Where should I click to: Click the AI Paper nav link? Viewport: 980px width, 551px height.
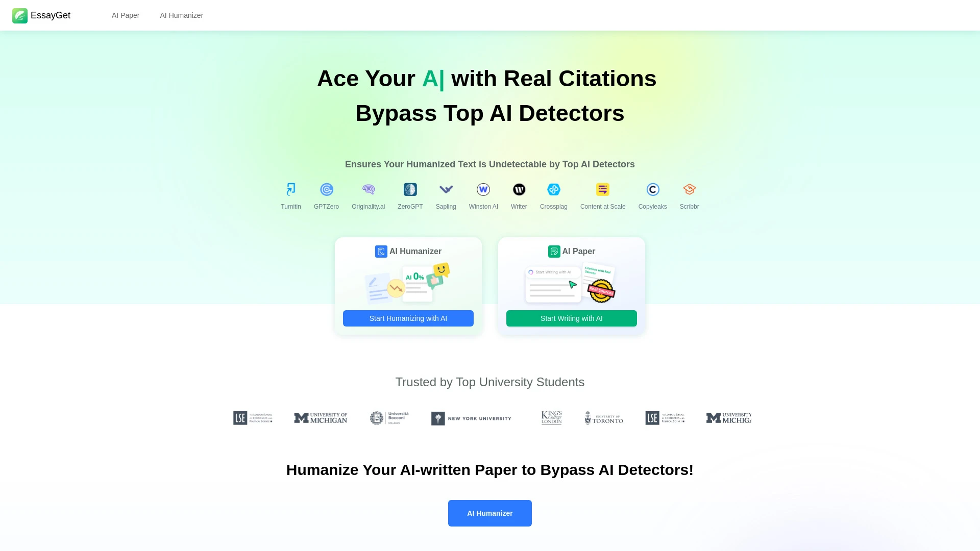125,15
